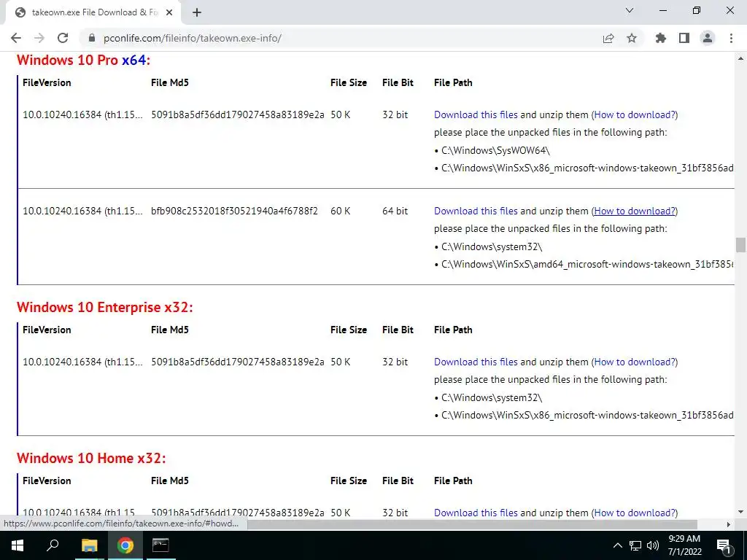Screen dimensions: 747x560
Task: Click the horizontal scrollbar thumb
Action: pyautogui.click(x=472, y=524)
